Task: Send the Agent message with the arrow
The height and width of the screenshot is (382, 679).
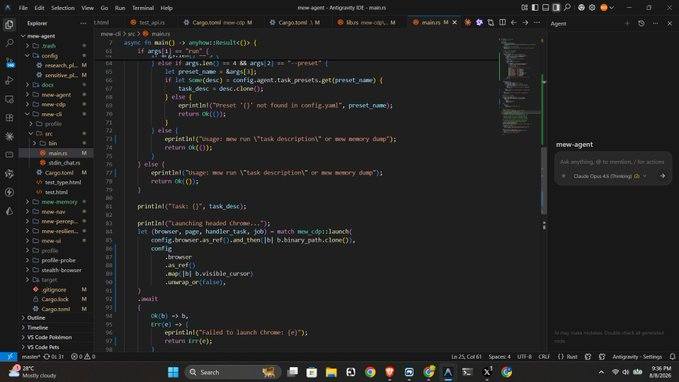Action: coord(663,176)
